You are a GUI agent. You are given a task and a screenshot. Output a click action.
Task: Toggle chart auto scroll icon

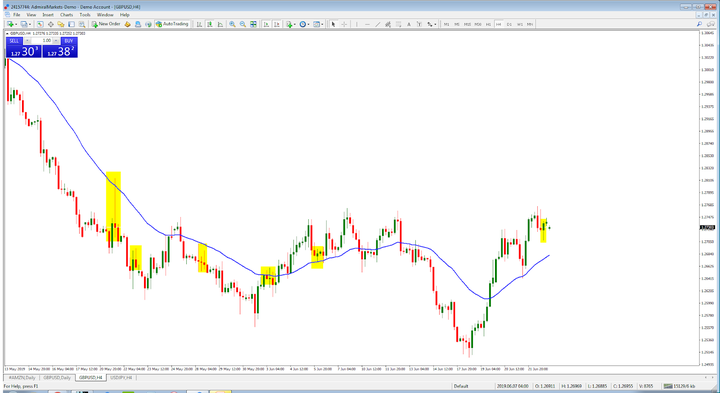click(266, 24)
